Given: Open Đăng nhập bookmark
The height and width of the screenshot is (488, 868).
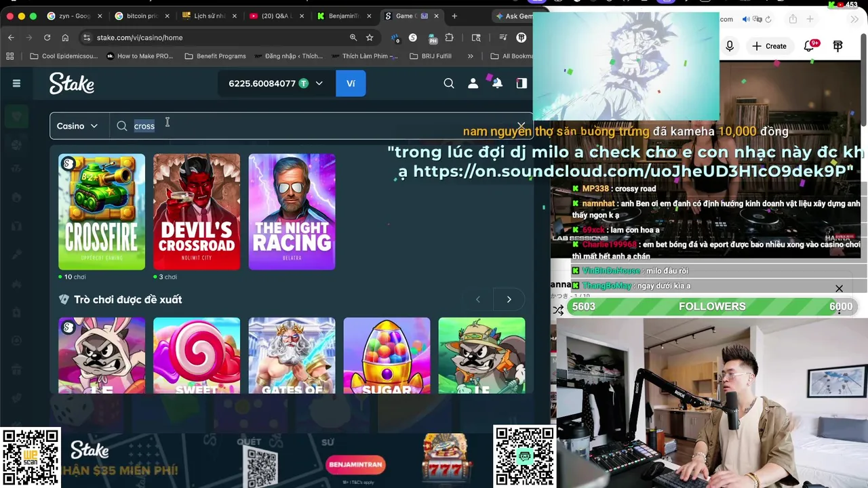Looking at the screenshot, I should click(x=288, y=56).
